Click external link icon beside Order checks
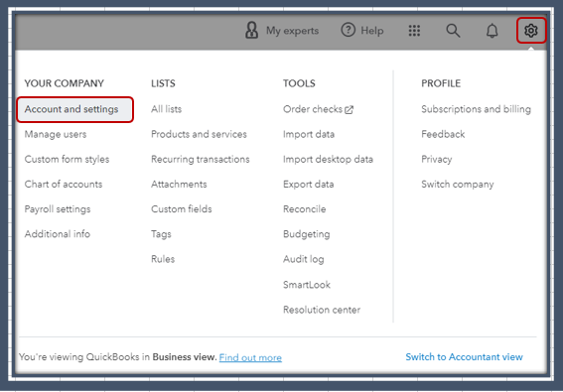This screenshot has height=392, width=563. coord(349,109)
